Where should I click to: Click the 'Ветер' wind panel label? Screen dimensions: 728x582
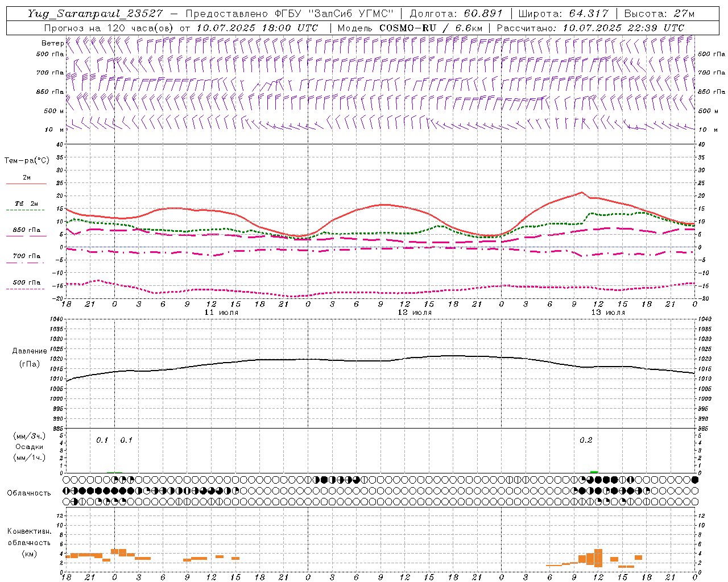[x=52, y=43]
